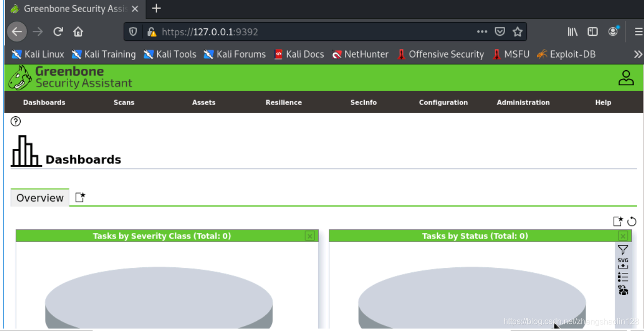Viewport: 644px width, 331px height.
Task: Click the help question mark icon
Action: [16, 121]
